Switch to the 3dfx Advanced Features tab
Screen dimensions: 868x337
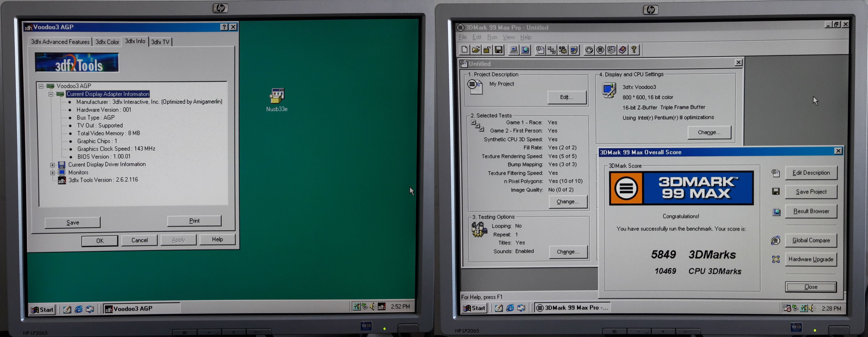[60, 42]
